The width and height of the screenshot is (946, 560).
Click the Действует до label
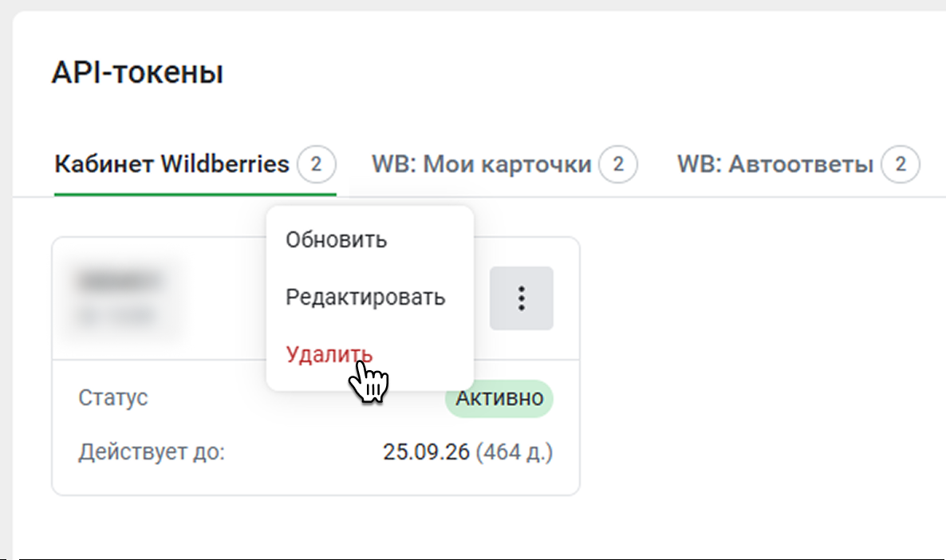[152, 453]
